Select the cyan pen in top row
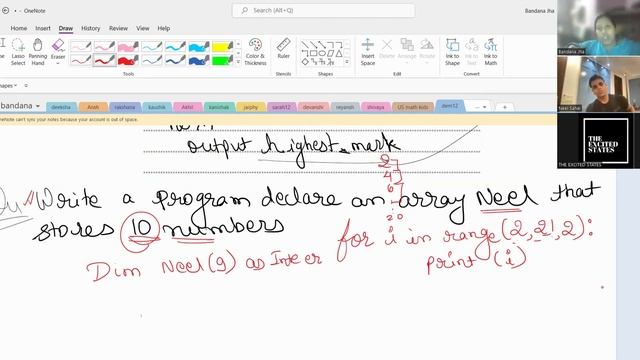640x360 pixels. [176, 46]
